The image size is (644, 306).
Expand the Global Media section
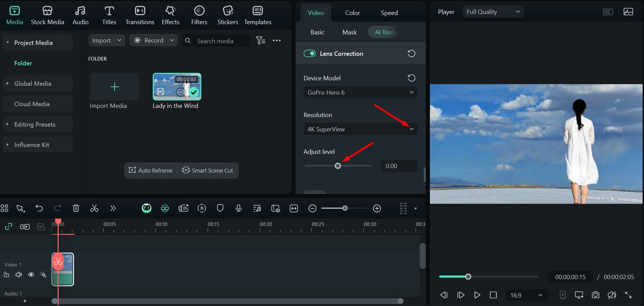click(8, 83)
